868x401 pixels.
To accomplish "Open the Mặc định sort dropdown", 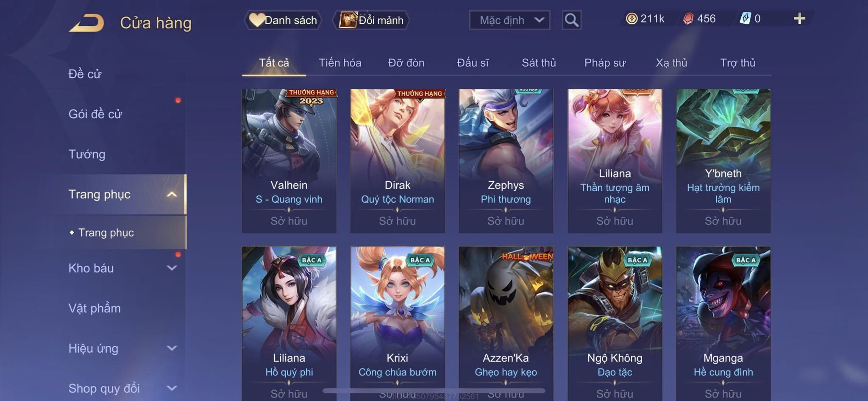I will coord(509,20).
